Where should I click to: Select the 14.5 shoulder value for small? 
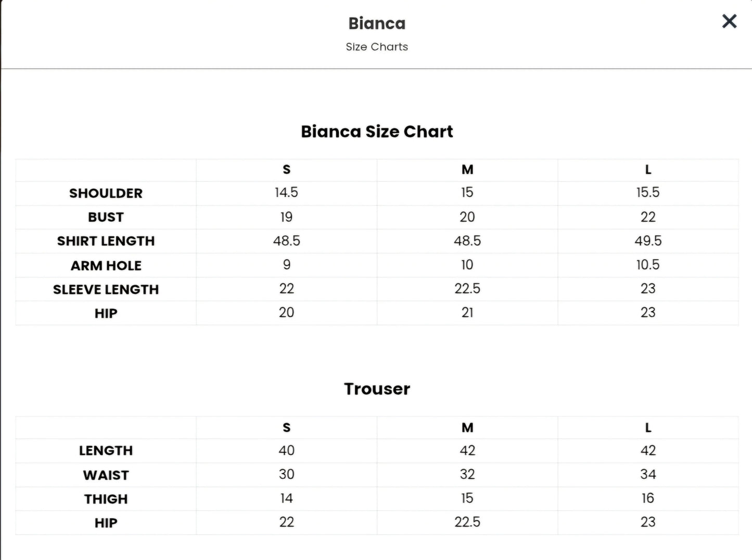tap(286, 193)
